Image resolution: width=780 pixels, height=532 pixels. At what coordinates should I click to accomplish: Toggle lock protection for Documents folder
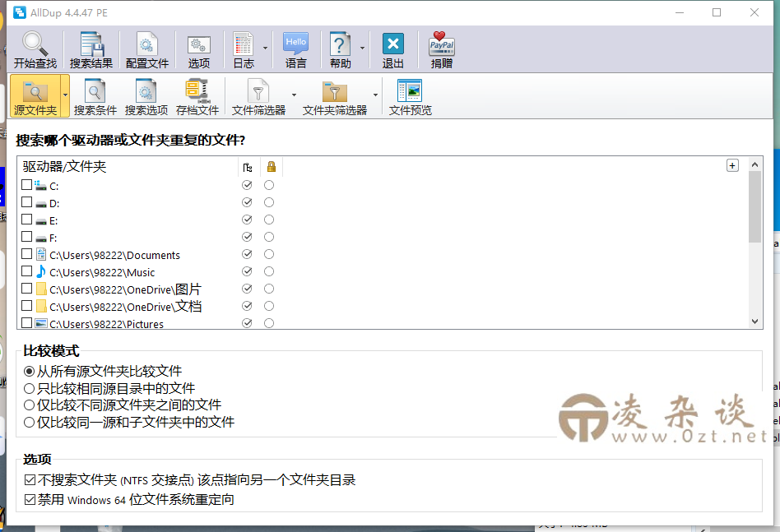(x=269, y=254)
